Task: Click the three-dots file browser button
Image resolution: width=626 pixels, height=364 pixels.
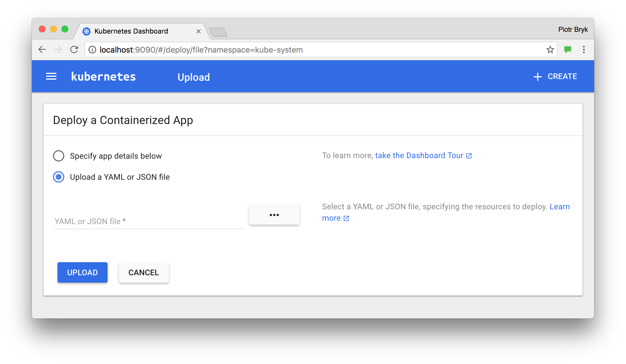Action: pyautogui.click(x=274, y=214)
